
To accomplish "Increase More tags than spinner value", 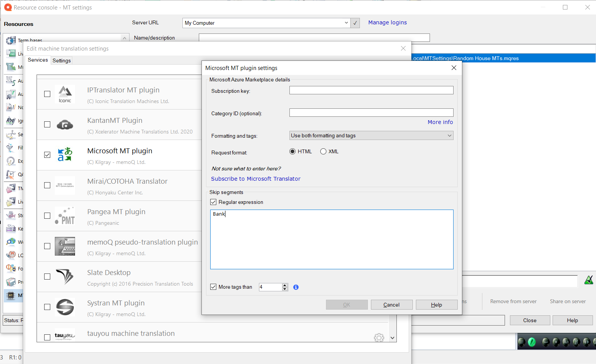I will coord(285,285).
